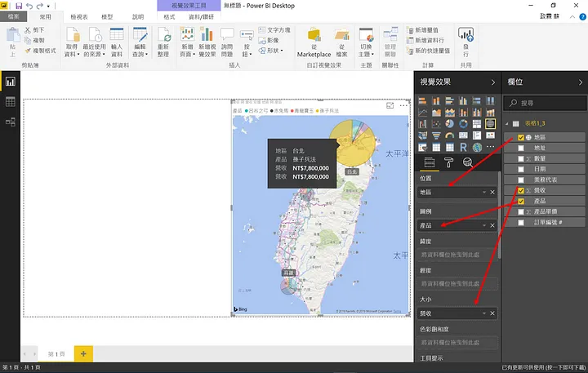Uncheck the 產品 field checkbox

tap(521, 202)
